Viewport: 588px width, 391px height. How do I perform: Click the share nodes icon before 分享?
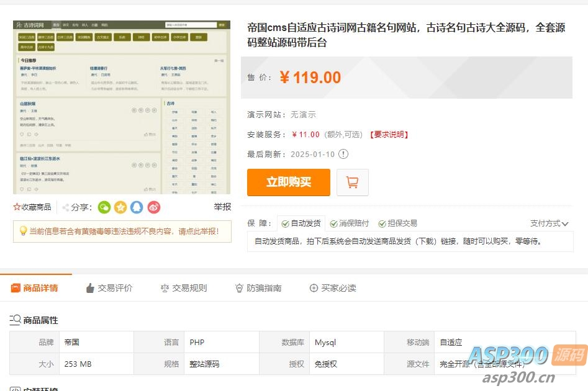(x=65, y=207)
